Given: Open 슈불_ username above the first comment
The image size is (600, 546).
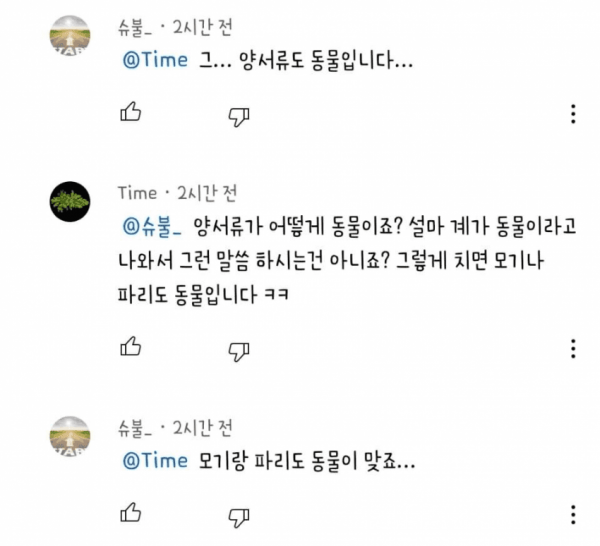Looking at the screenshot, I should [135, 28].
